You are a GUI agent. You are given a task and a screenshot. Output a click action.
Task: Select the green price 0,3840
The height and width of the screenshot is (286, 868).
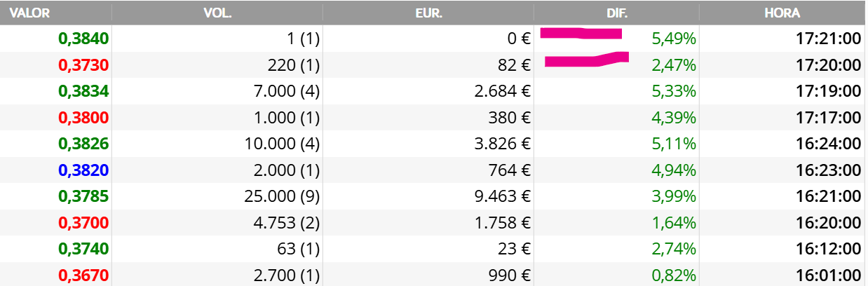(x=83, y=39)
